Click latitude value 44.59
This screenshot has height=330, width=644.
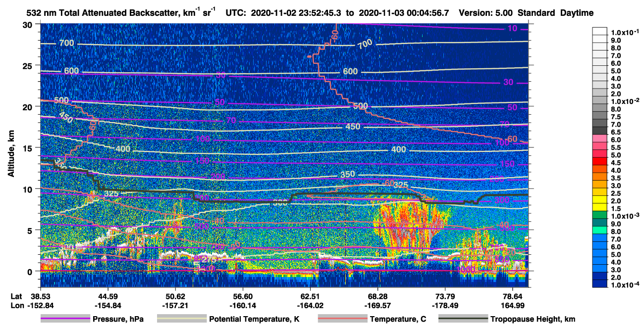(107, 296)
